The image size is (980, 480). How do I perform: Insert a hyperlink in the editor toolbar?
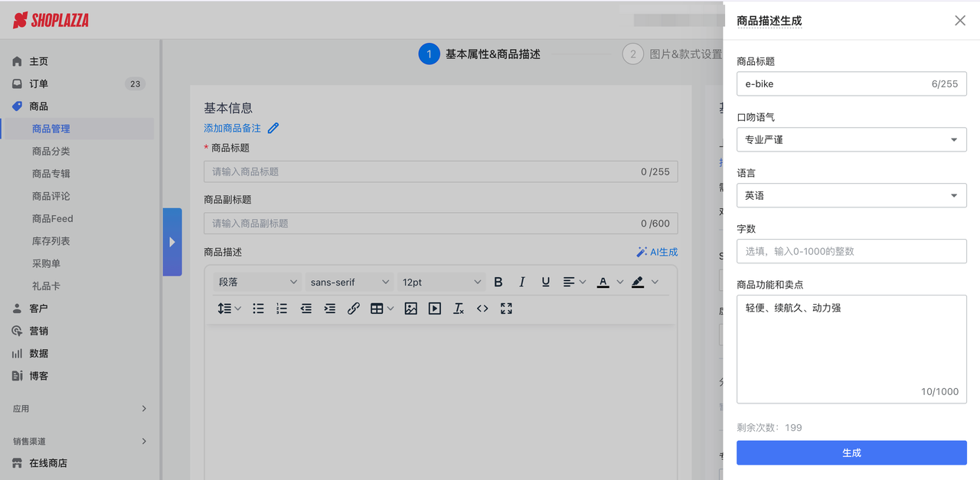click(353, 309)
